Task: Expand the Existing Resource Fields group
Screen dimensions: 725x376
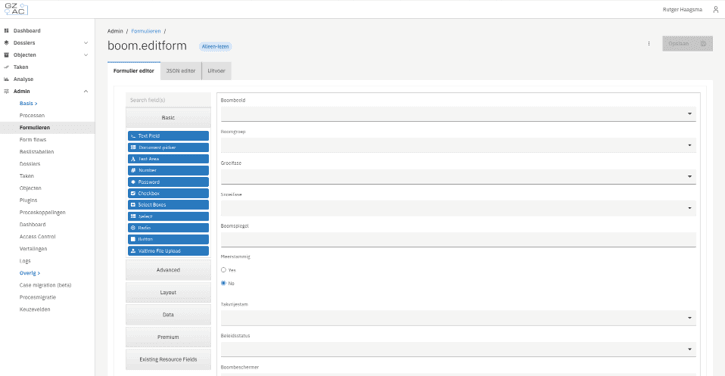Action: coord(168,359)
